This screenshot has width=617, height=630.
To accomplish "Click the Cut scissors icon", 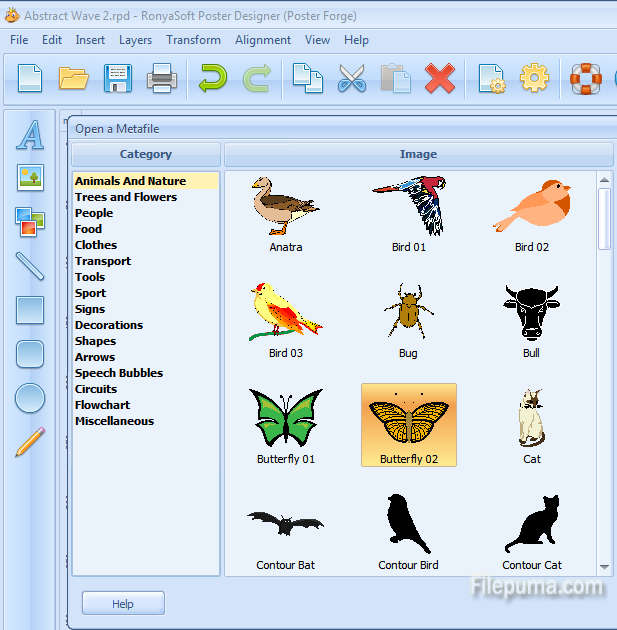I will coord(351,78).
